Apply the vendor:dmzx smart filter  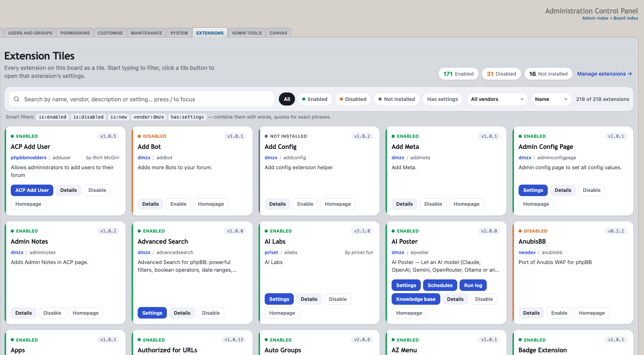tap(149, 117)
